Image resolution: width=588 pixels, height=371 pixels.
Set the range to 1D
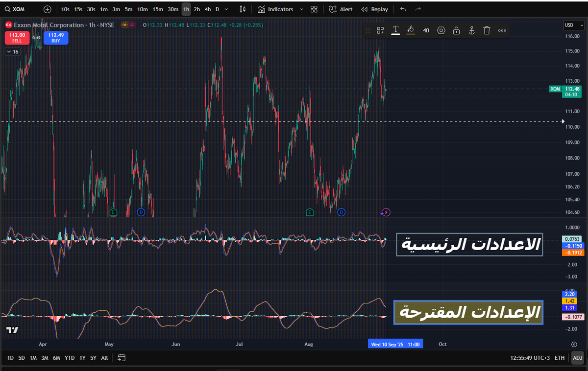(10, 358)
